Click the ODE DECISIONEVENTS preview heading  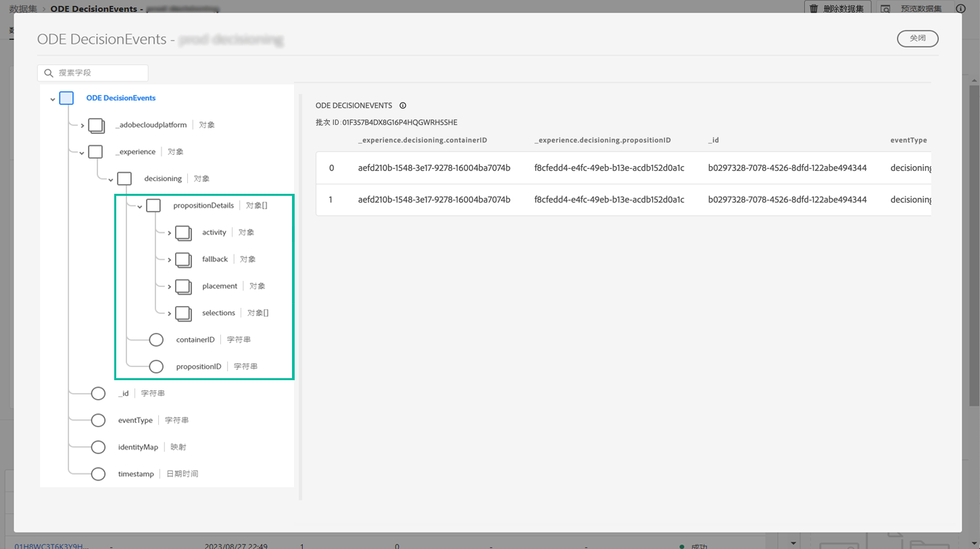pos(353,105)
